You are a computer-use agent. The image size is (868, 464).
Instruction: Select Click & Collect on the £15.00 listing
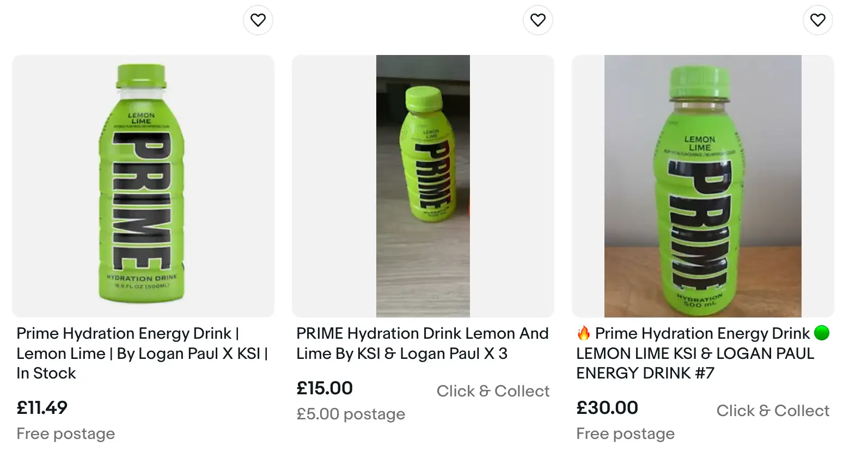coord(493,391)
